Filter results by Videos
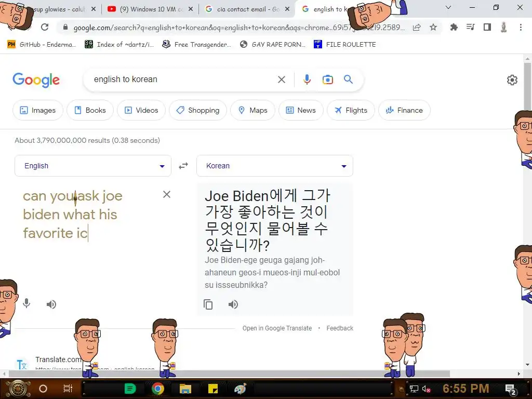The image size is (532, 399). (x=141, y=110)
